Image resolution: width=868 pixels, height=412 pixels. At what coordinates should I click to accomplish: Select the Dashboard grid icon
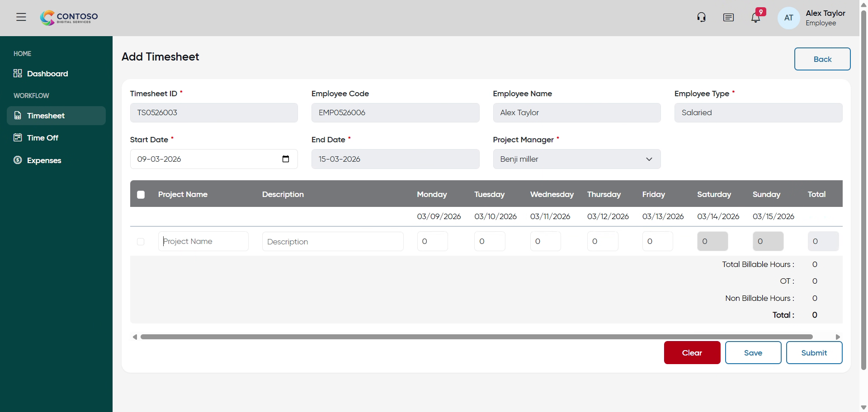pyautogui.click(x=18, y=73)
